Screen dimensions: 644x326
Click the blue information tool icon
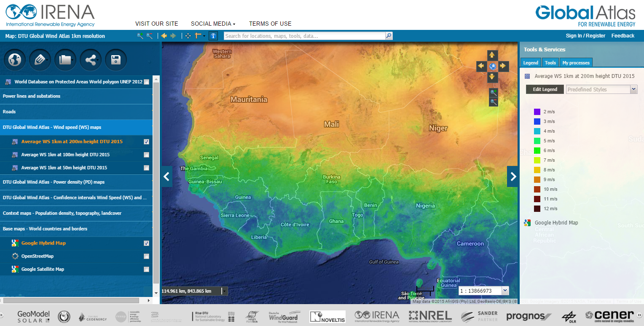(x=213, y=36)
